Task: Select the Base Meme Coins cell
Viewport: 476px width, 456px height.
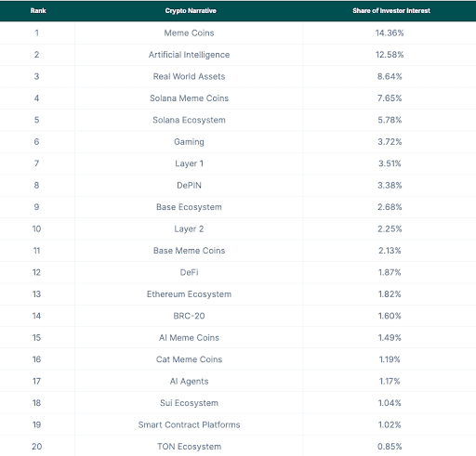Action: pos(189,251)
